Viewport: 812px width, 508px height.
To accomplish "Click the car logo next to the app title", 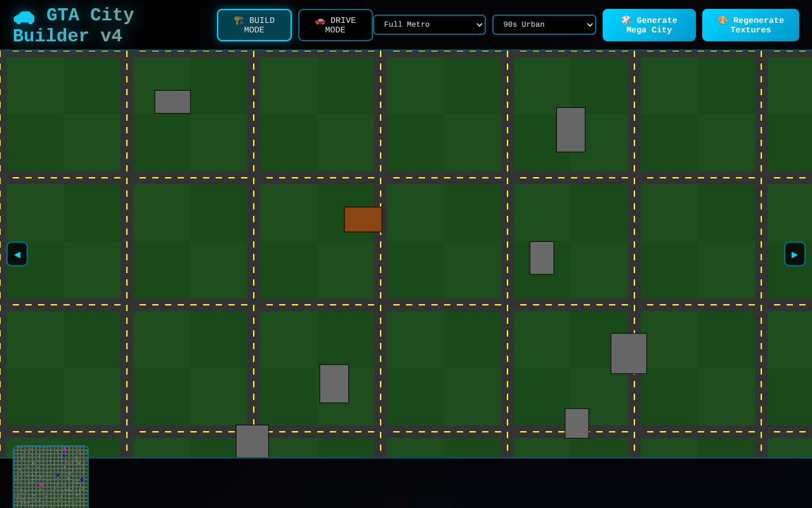I will pyautogui.click(x=24, y=17).
